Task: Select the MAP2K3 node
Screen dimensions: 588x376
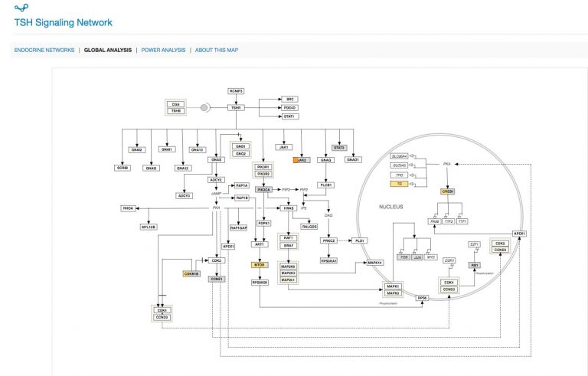Action: click(288, 273)
